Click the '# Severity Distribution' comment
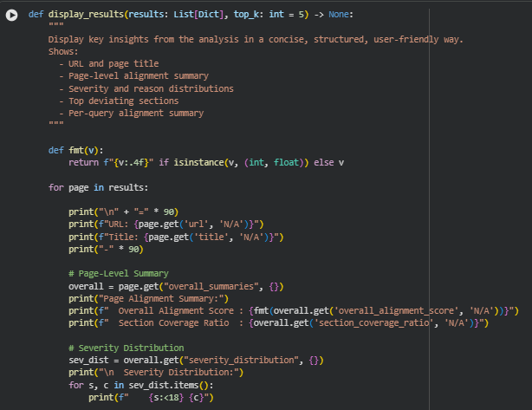The height and width of the screenshot is (410, 532). [127, 348]
